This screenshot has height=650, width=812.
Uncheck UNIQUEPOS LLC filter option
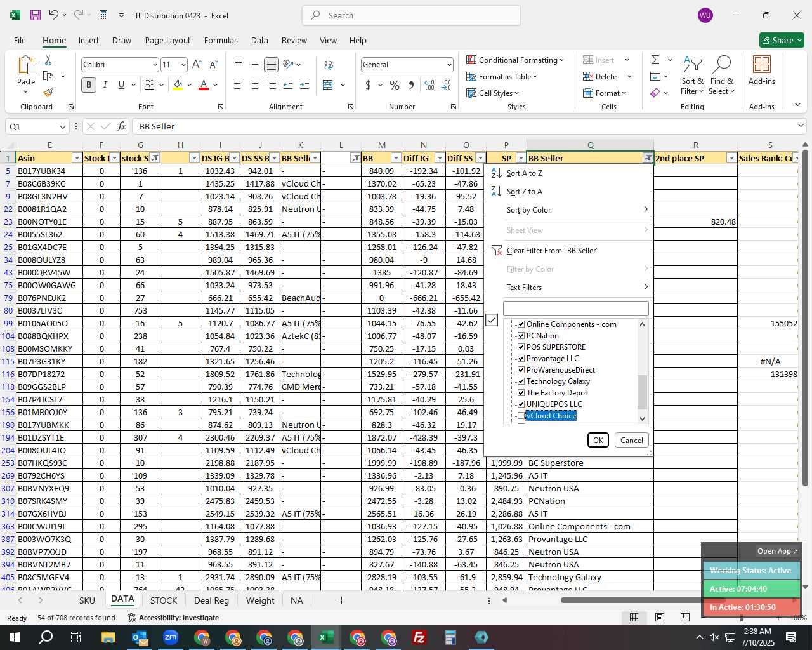point(521,404)
